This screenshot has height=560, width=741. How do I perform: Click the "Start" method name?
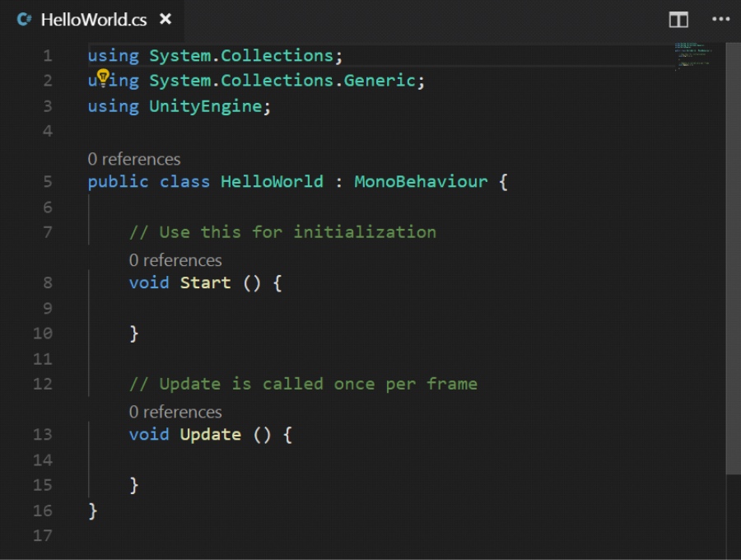coord(206,282)
